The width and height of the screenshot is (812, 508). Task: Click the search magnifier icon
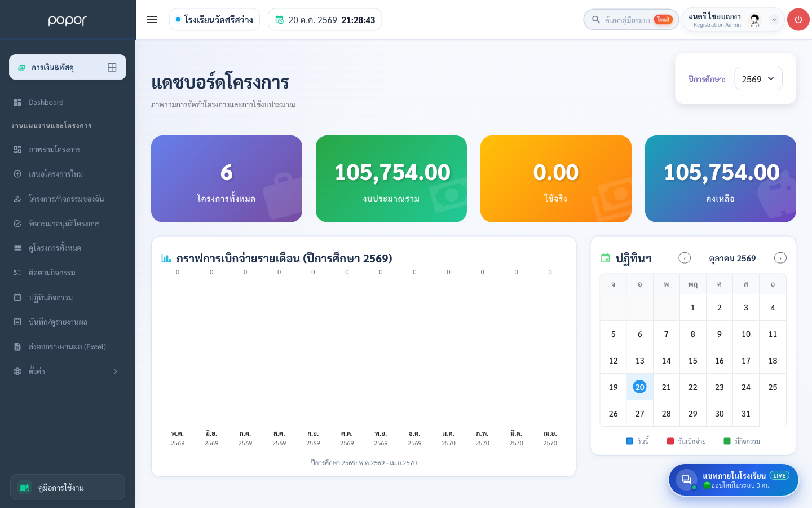coord(596,20)
